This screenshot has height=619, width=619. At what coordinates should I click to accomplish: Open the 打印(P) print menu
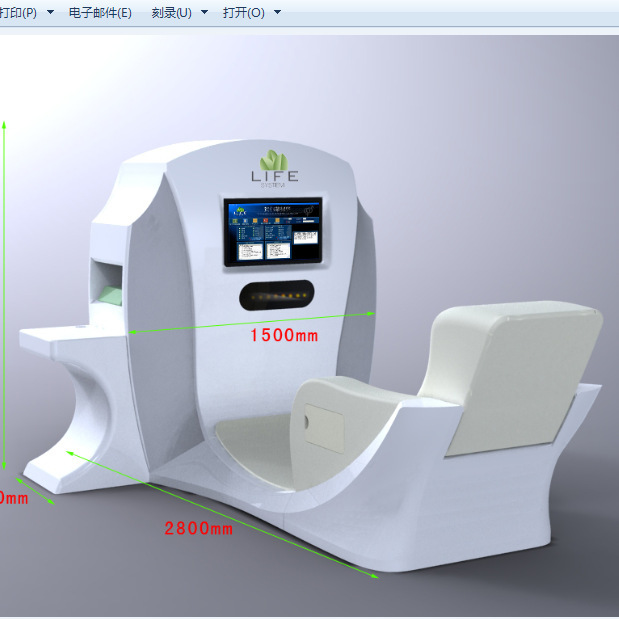tap(18, 13)
